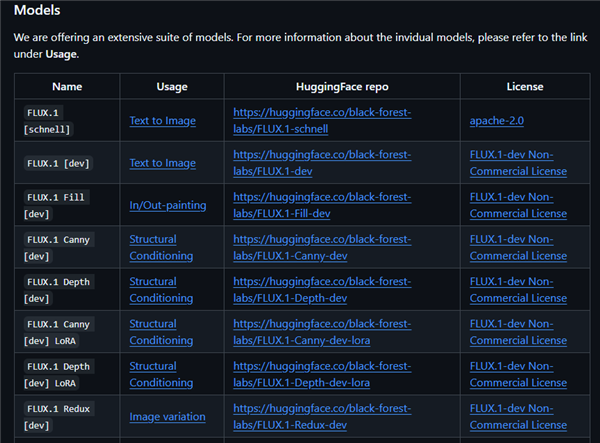Open Text to Image link for FLUX.1 [schnell]
Viewport: 600px width, 443px height.
click(x=162, y=121)
